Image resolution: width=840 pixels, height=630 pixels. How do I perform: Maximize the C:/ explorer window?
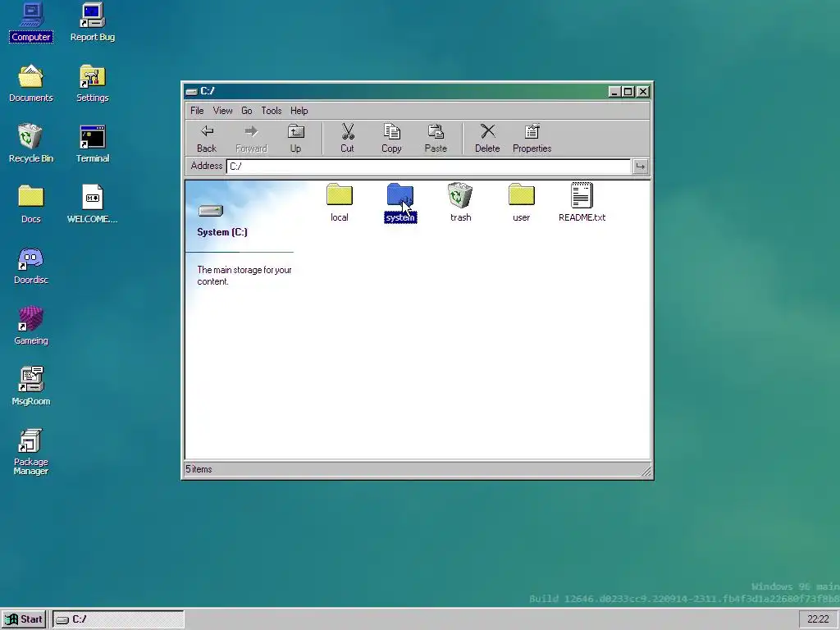(628, 92)
